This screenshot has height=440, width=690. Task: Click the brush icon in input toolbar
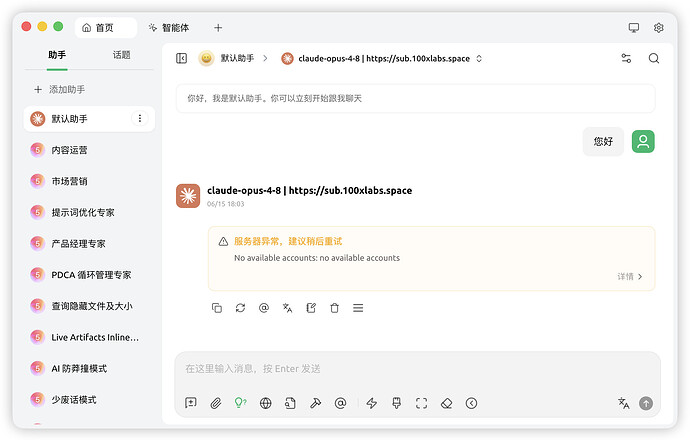click(x=396, y=403)
